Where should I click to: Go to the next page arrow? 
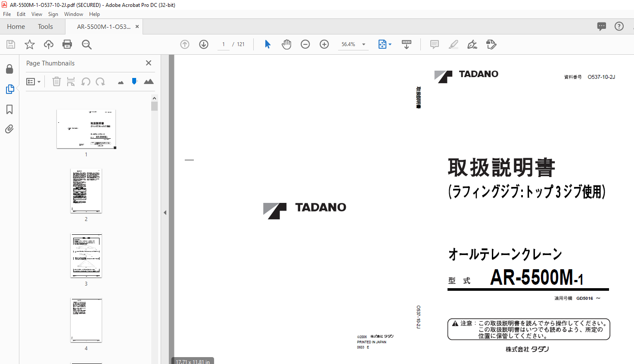[204, 44]
